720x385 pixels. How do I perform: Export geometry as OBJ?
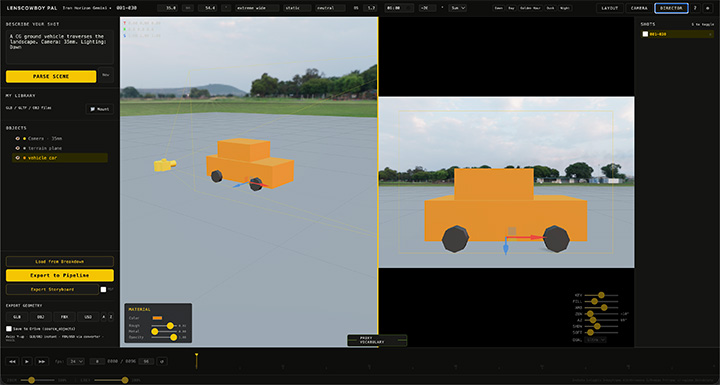point(40,317)
